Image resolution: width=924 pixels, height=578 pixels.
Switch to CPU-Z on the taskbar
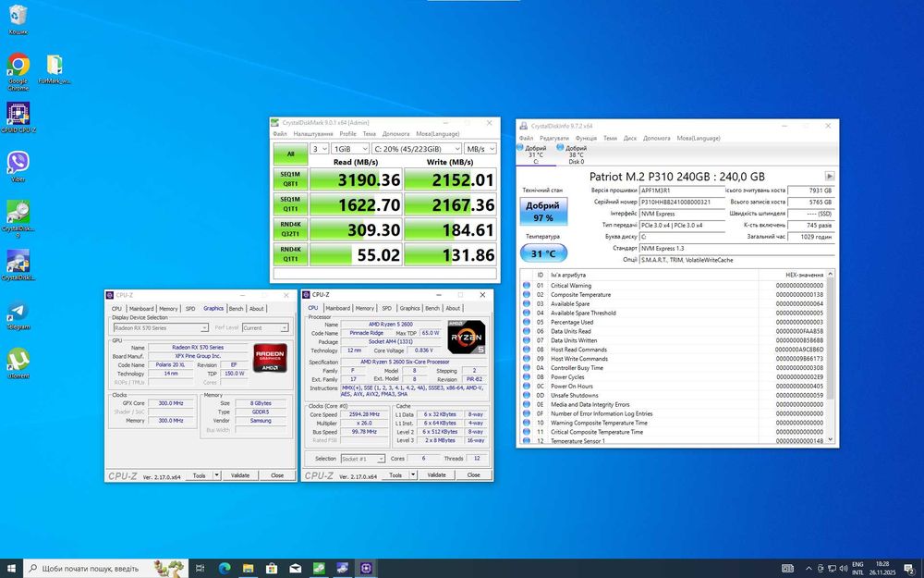coord(366,568)
